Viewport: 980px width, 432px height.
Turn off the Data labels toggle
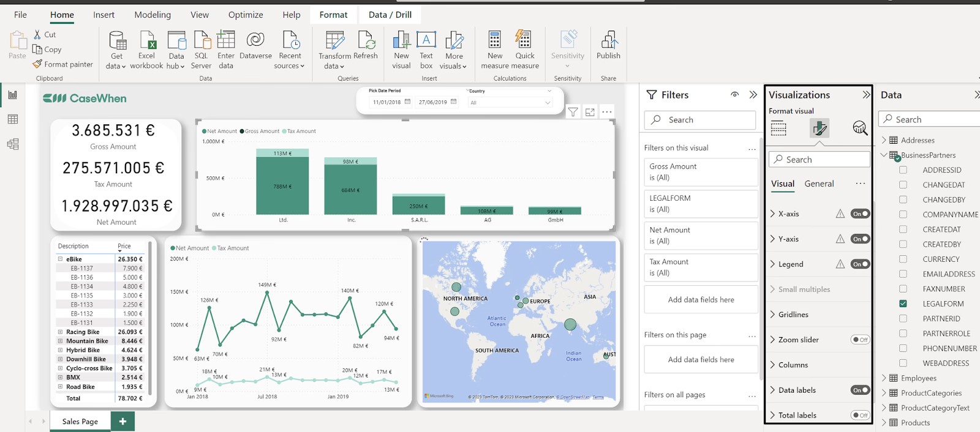[860, 390]
